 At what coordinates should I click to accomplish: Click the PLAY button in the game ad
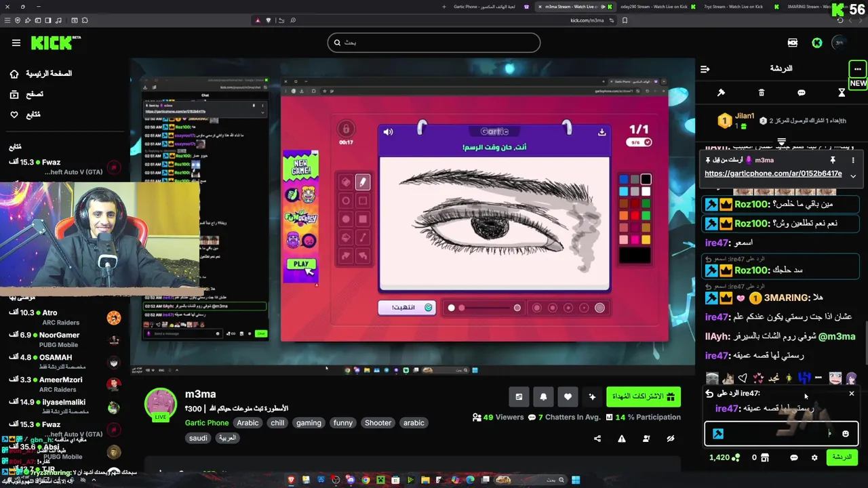pos(301,264)
